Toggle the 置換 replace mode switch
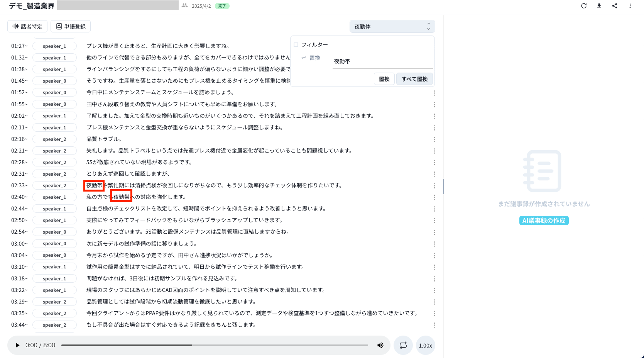 [311, 58]
